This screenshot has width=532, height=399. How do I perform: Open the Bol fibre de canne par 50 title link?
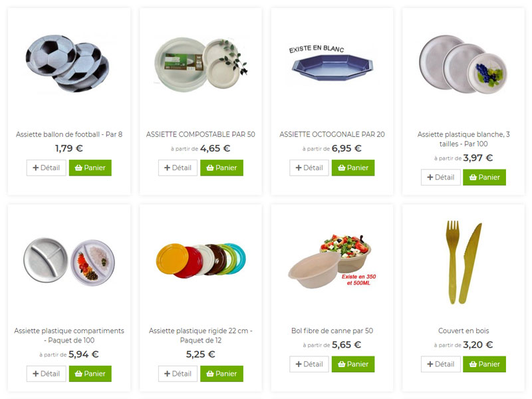332,331
